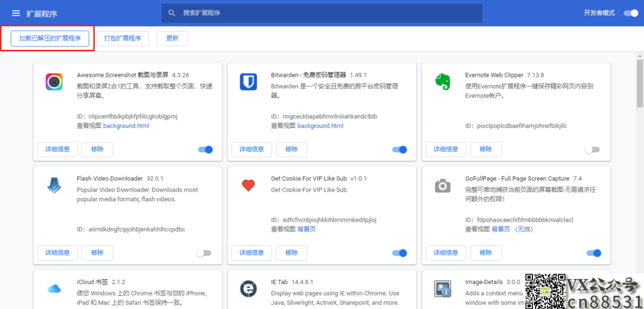Click the Image-Details extension icon
Viewport: 644px width, 309px height.
pos(442,289)
